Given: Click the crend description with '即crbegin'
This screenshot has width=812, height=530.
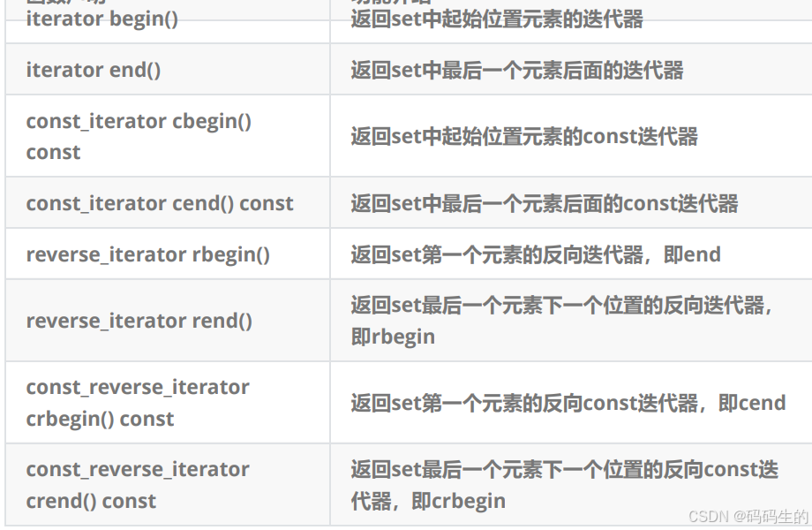Looking at the screenshot, I should click(565, 485).
